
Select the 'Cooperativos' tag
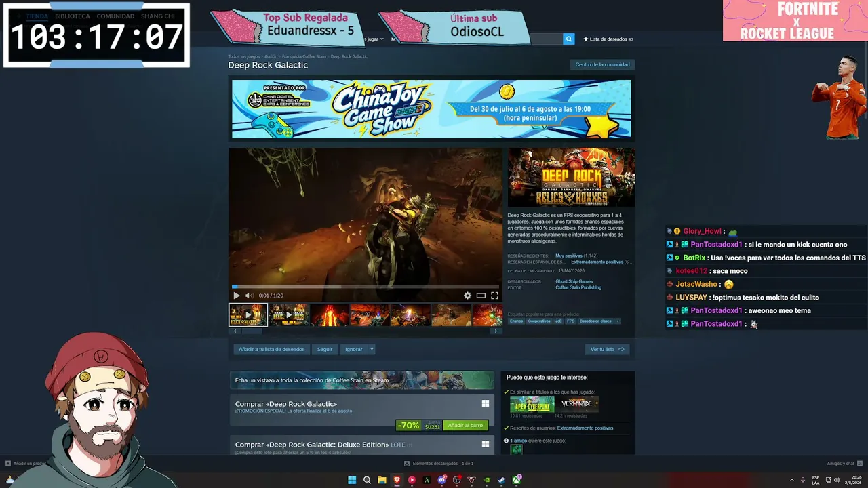tap(539, 321)
